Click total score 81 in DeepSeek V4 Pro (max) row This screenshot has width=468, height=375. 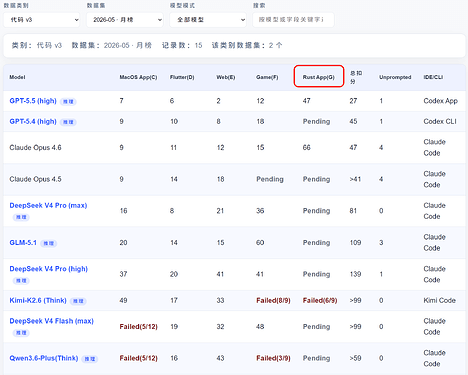tap(353, 211)
